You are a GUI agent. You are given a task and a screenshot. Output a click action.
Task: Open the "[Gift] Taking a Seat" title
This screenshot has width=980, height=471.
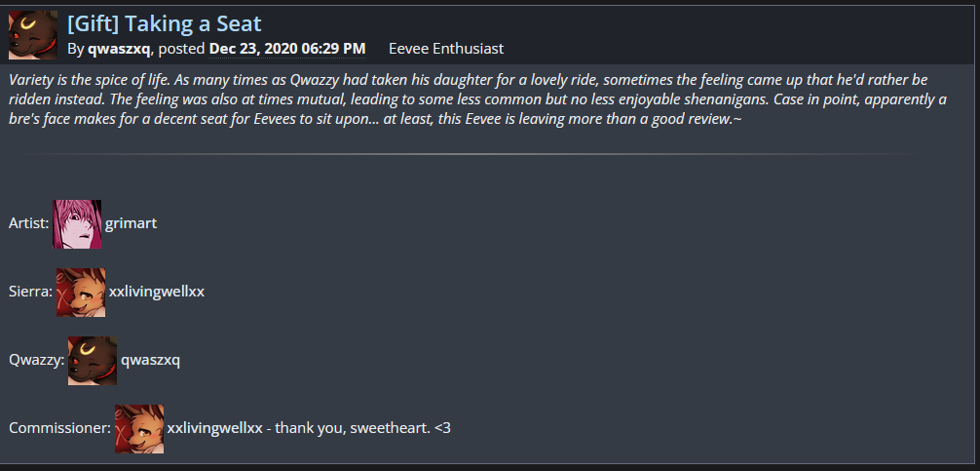pyautogui.click(x=164, y=23)
